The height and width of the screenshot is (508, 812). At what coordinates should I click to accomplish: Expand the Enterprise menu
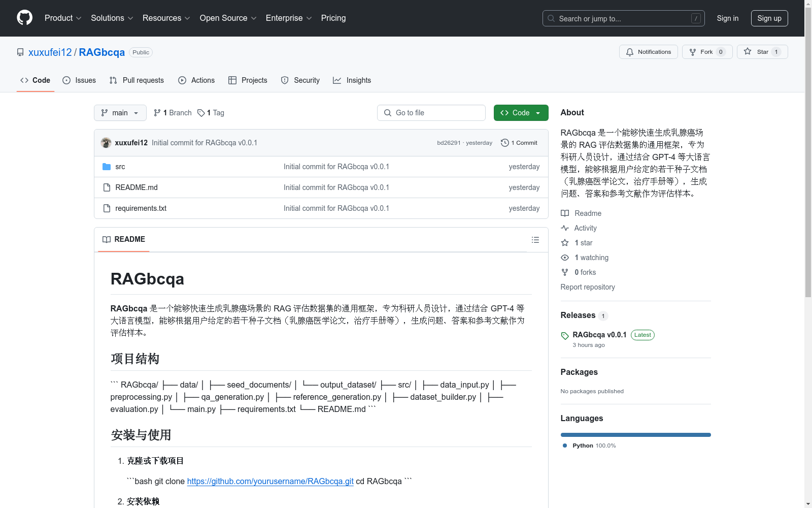(289, 18)
